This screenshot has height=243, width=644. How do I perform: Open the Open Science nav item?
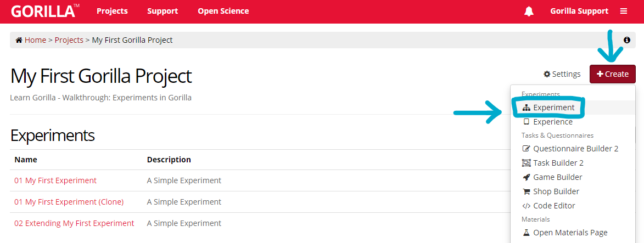click(223, 11)
